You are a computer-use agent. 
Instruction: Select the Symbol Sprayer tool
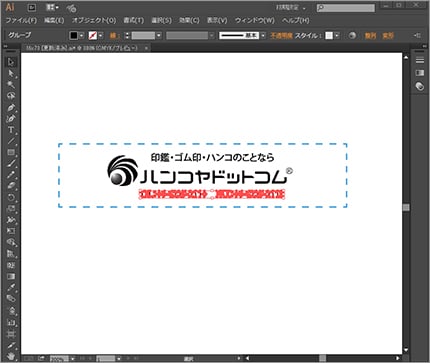[x=11, y=311]
